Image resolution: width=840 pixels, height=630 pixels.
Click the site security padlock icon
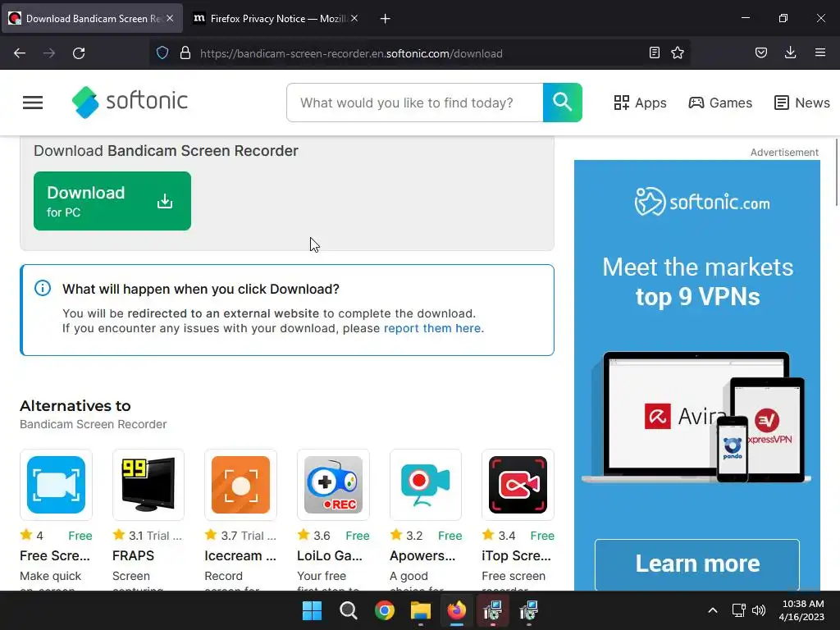185,53
